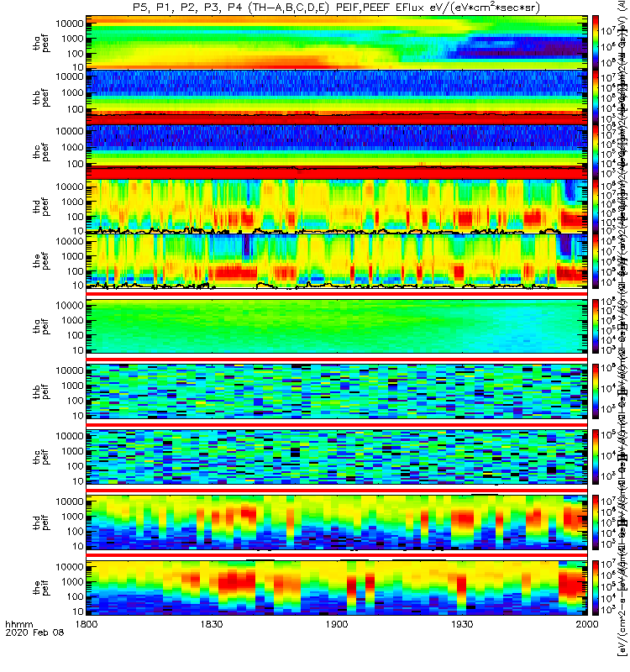Viewport: 630px width, 672px height.
Task: Click the the peef electron spectrogram panel
Action: coord(337,261)
